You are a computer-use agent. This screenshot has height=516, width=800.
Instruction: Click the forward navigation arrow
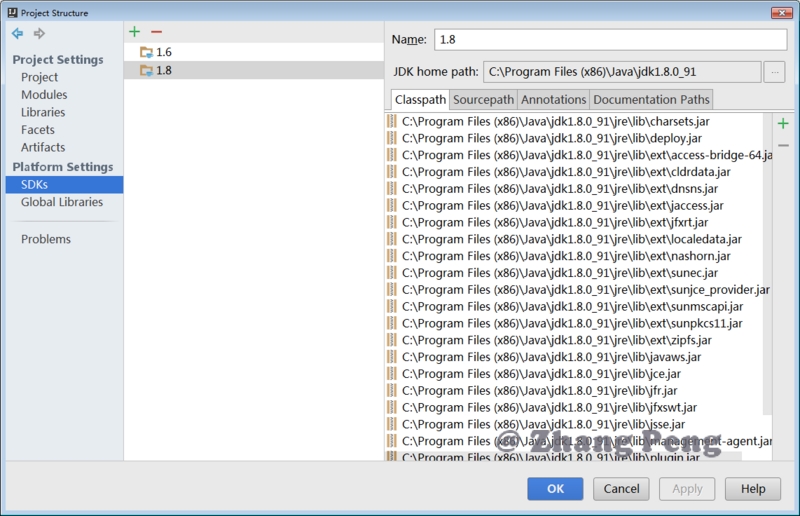pos(40,33)
